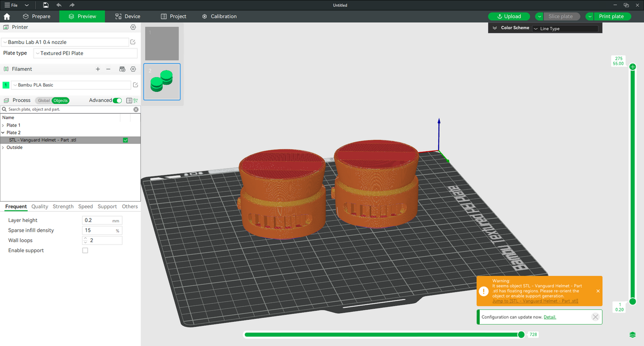This screenshot has height=346, width=644.
Task: Expand the Plate 1 tree node
Action: (x=3, y=126)
